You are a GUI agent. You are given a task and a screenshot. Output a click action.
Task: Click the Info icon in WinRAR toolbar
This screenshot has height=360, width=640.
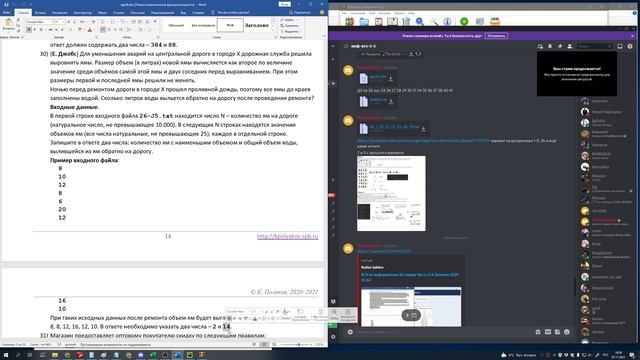(447, 22)
